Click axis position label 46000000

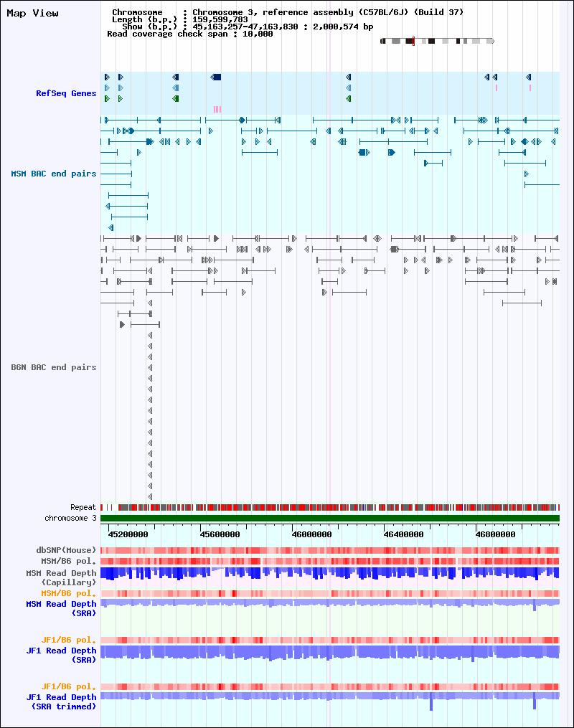[x=311, y=534]
